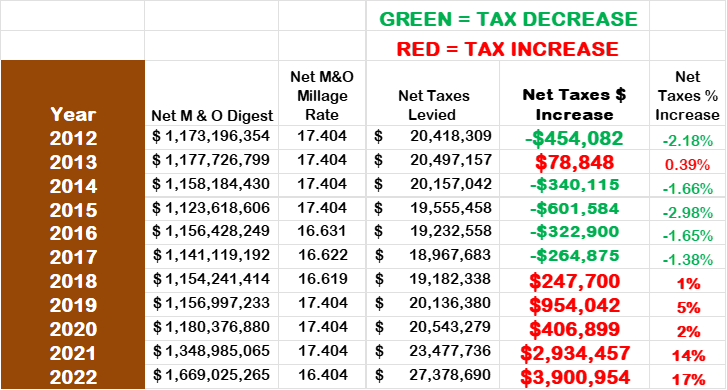Click the red $954,042 cell

coord(574,305)
